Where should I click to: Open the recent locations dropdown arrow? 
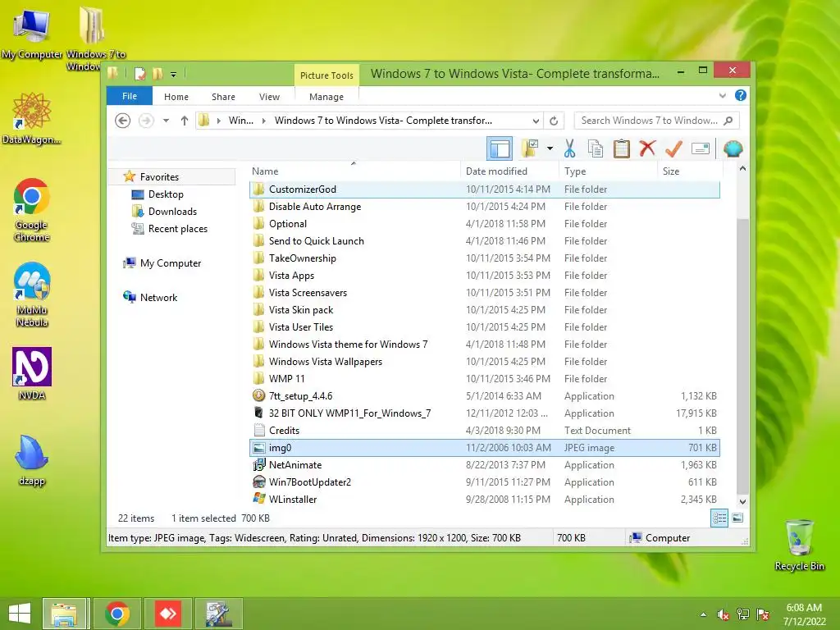click(166, 121)
